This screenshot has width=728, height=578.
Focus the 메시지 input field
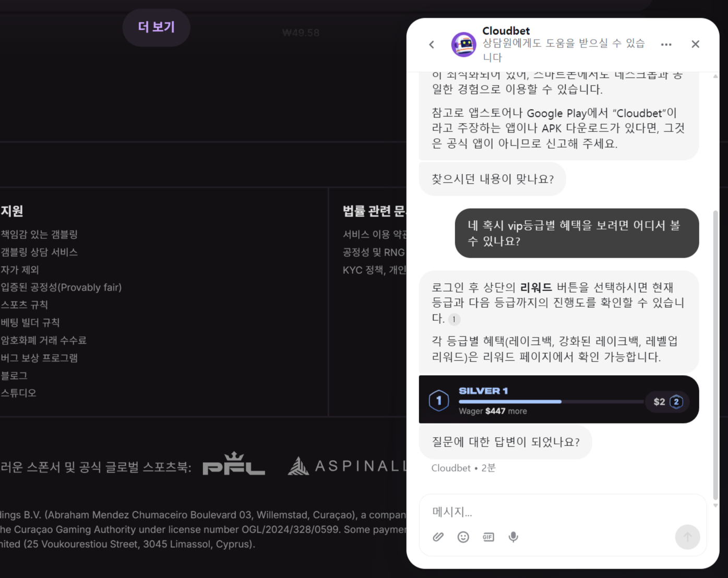(x=563, y=512)
